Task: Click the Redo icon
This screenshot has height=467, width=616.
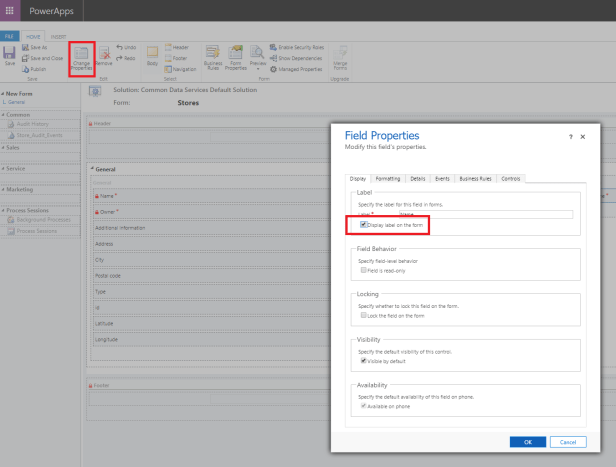Action: coord(119,58)
